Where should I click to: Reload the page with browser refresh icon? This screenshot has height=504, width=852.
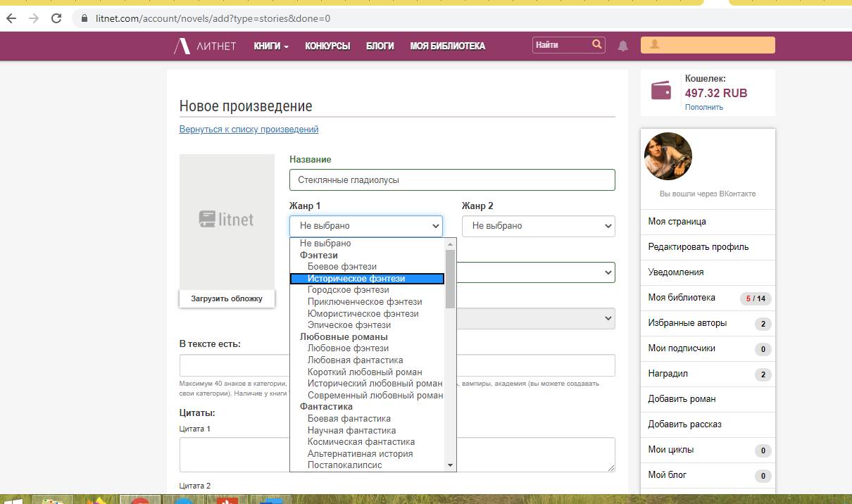point(56,18)
